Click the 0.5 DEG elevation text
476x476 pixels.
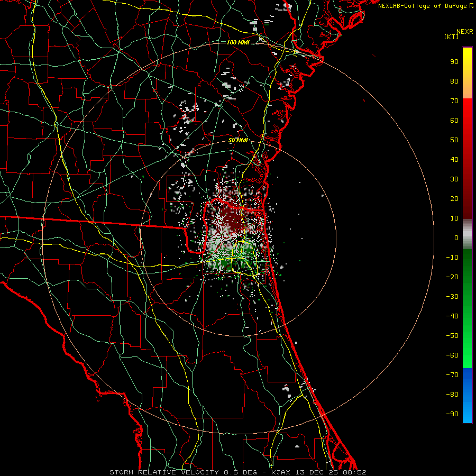[240, 472]
